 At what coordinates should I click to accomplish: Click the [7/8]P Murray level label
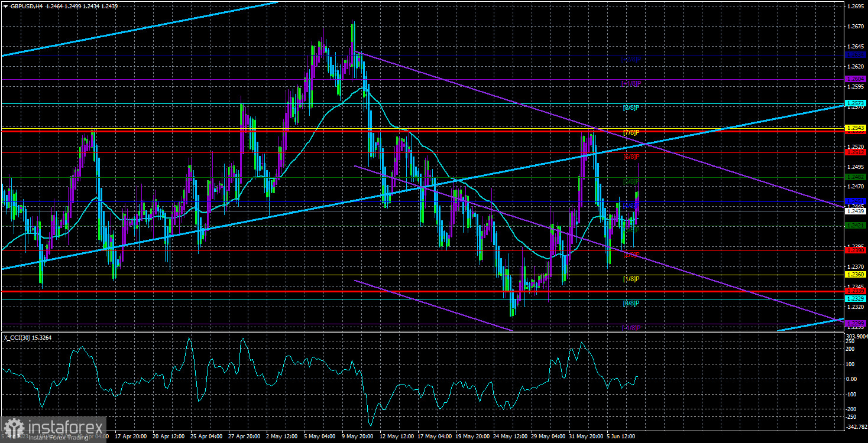tap(632, 132)
